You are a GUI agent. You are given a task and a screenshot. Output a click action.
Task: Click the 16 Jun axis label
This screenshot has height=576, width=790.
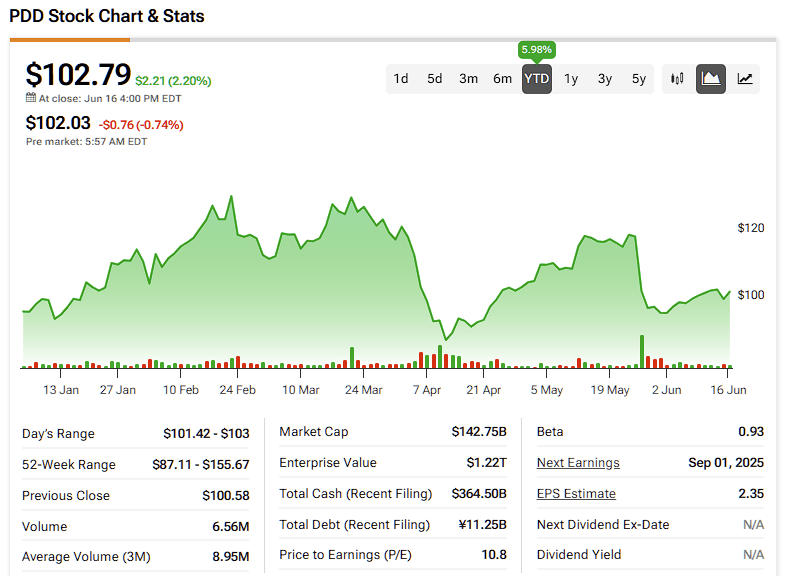point(728,390)
